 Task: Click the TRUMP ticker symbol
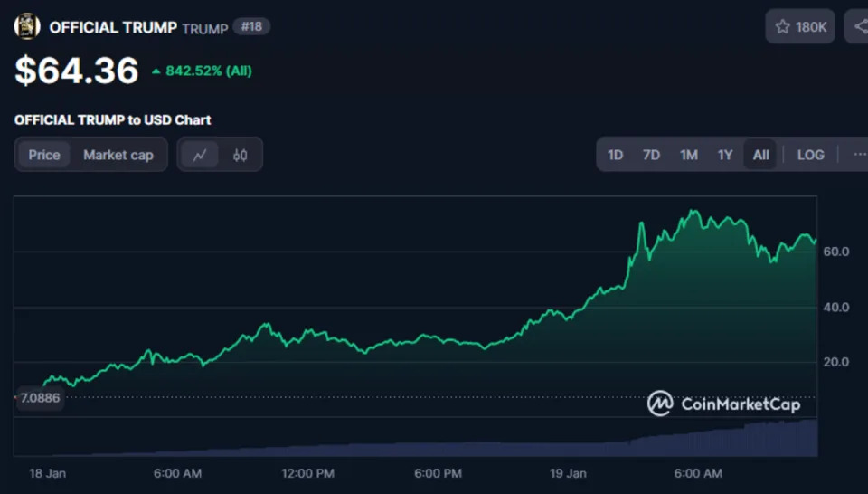click(205, 29)
